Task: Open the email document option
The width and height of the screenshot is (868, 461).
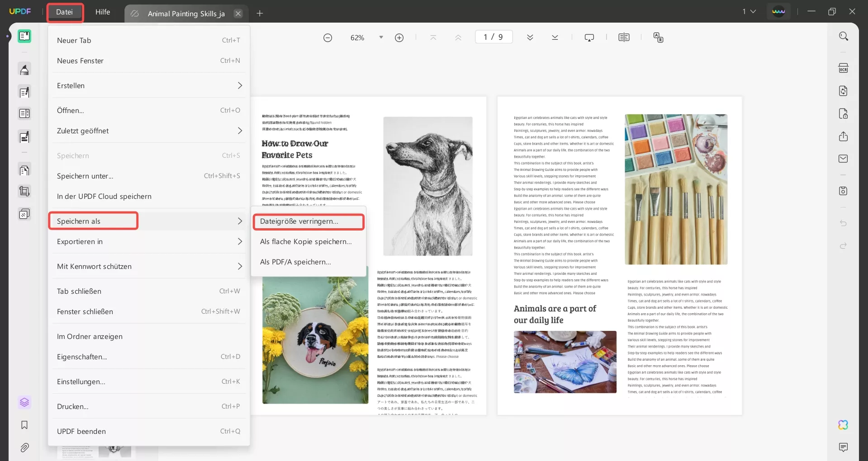Action: coord(843,159)
